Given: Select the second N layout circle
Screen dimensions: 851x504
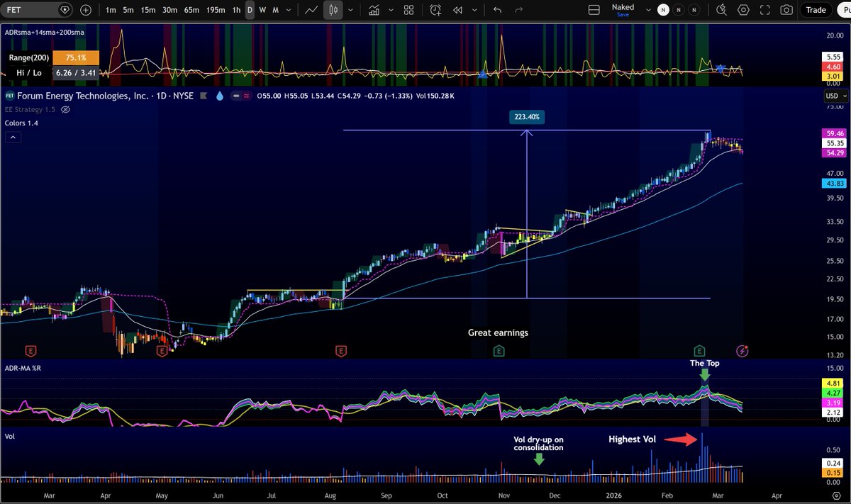Looking at the screenshot, I should (679, 10).
